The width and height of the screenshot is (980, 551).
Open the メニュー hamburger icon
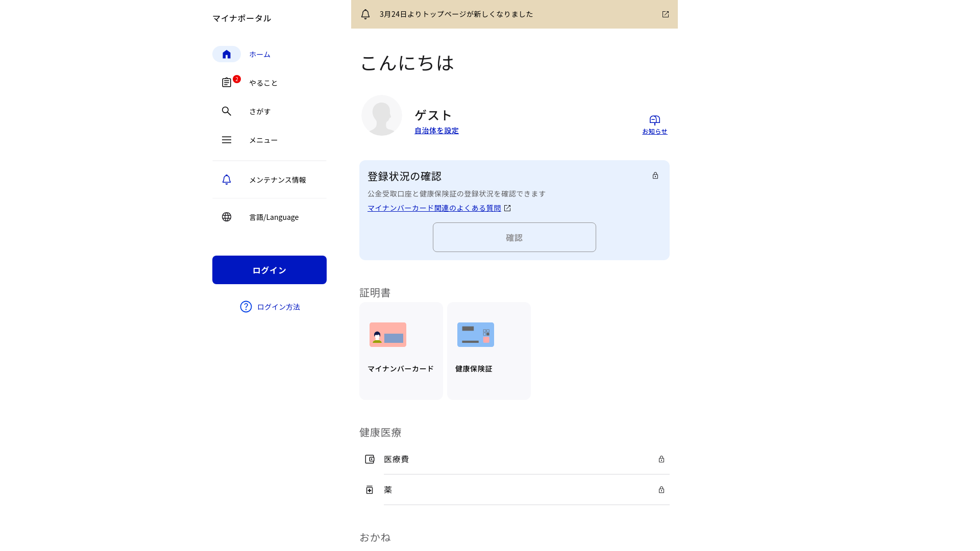227,140
